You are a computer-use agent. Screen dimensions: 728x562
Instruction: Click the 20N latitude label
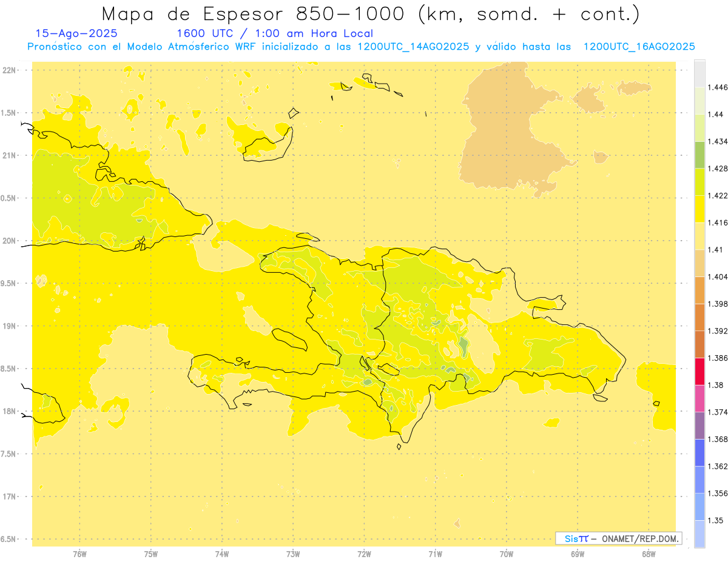(x=10, y=241)
